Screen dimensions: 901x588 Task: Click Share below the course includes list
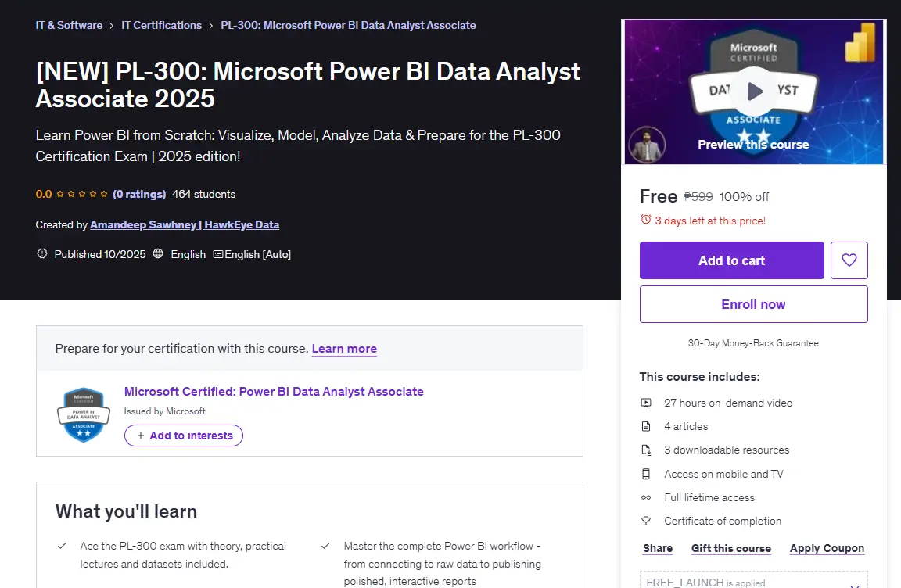[657, 548]
